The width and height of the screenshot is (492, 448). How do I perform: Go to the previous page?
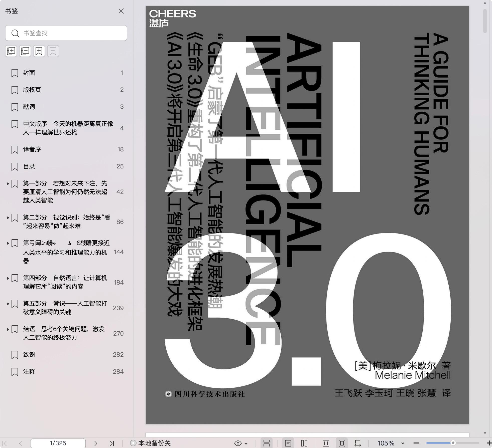coord(21,443)
